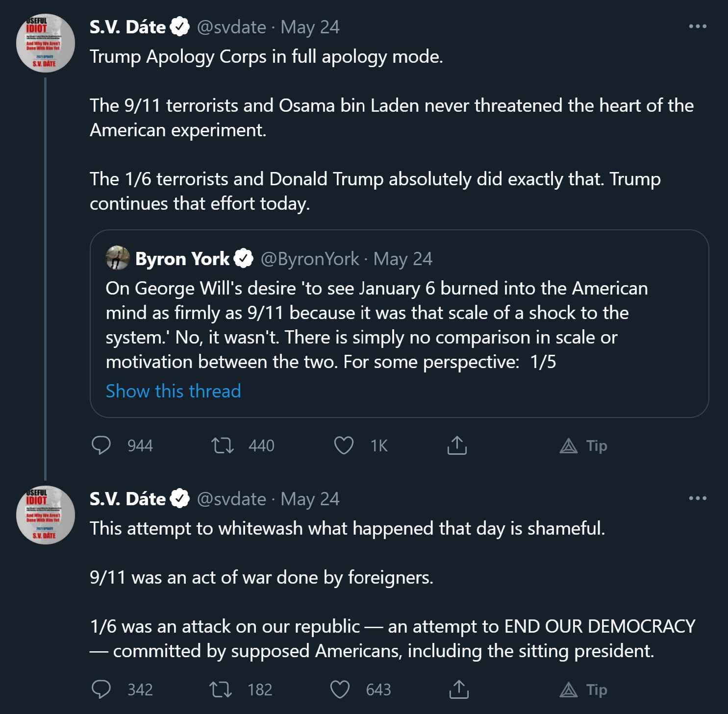Share the second tweet via share icon
The image size is (728, 714).
pyautogui.click(x=459, y=689)
